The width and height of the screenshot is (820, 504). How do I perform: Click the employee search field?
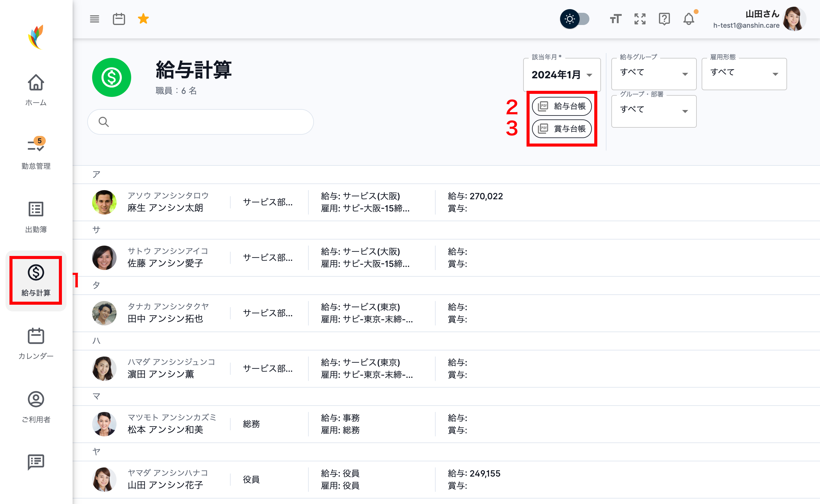(200, 122)
